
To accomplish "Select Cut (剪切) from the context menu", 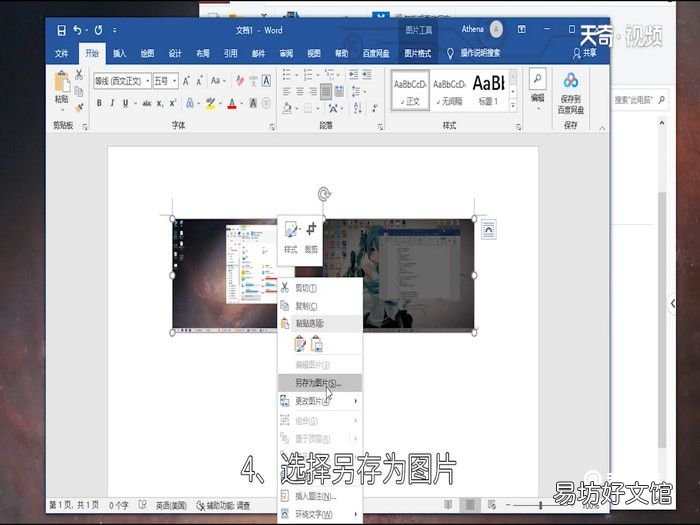I will (x=320, y=288).
